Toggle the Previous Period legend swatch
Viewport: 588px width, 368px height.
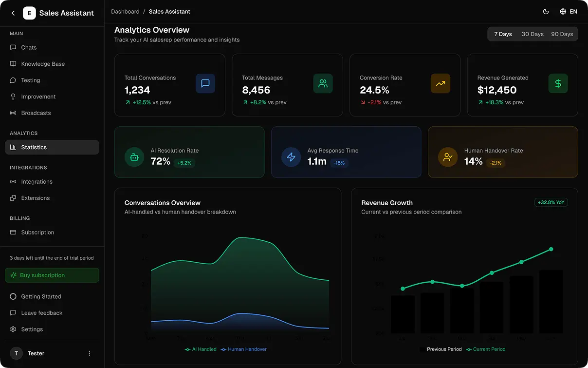point(422,349)
